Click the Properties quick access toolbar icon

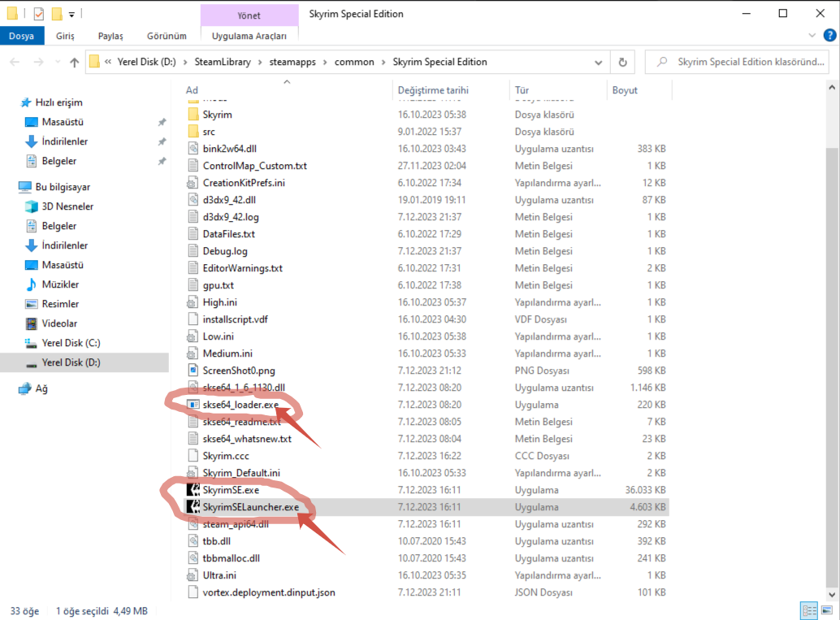tap(38, 14)
